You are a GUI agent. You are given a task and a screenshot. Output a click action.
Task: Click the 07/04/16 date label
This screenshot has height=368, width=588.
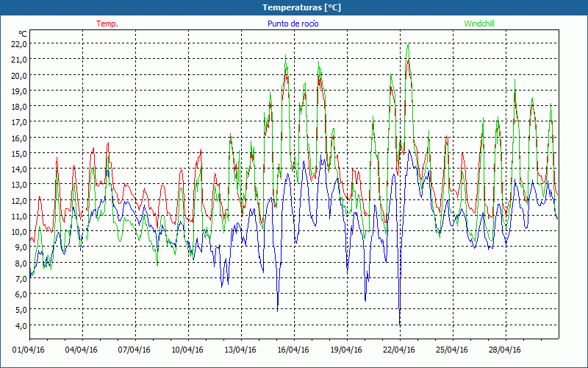click(x=135, y=350)
